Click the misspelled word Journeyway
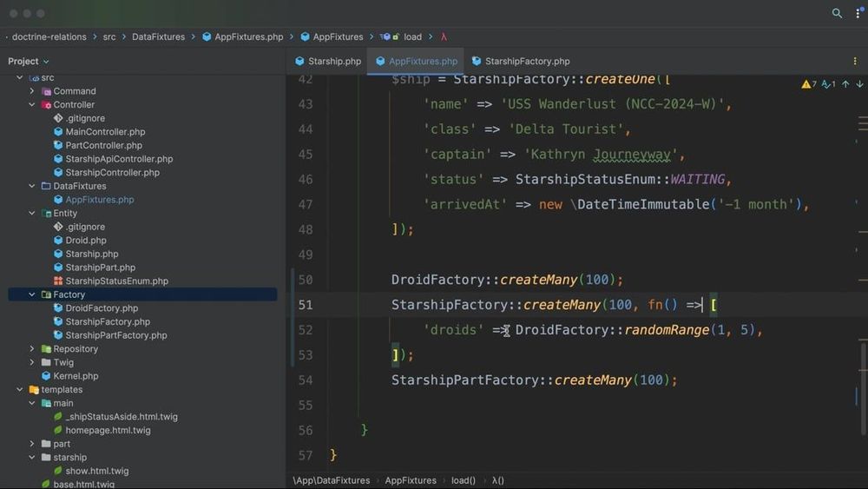 click(x=632, y=155)
